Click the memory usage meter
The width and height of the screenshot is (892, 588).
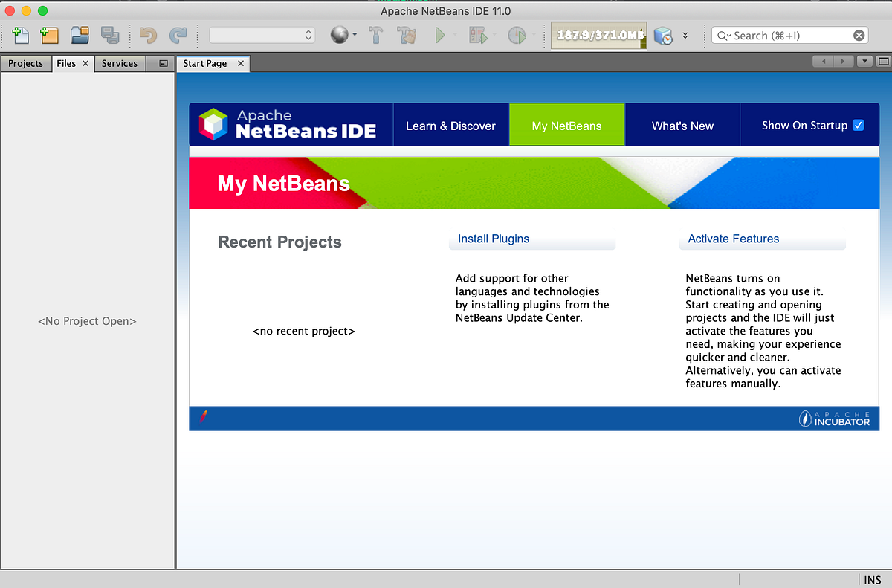[598, 34]
